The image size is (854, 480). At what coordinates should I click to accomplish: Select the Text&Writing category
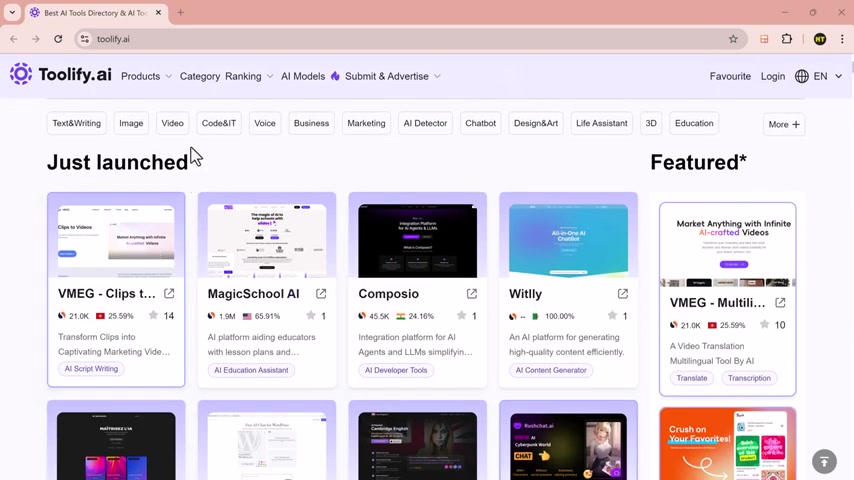pyautogui.click(x=77, y=123)
